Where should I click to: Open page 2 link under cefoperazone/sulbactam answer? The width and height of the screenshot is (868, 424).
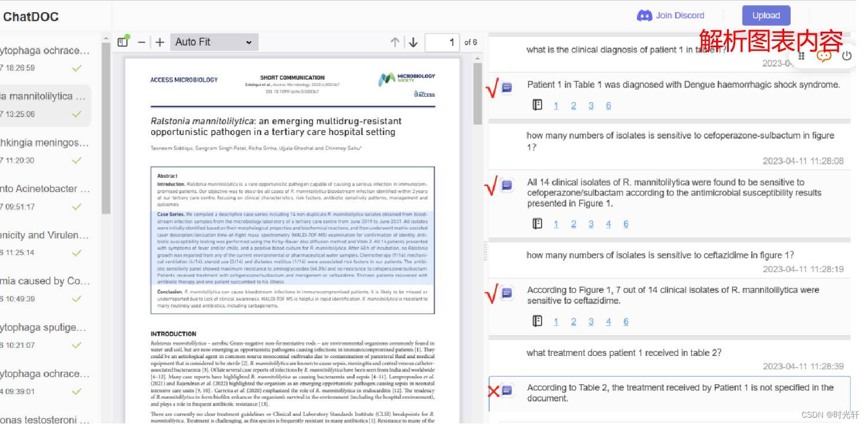click(573, 224)
